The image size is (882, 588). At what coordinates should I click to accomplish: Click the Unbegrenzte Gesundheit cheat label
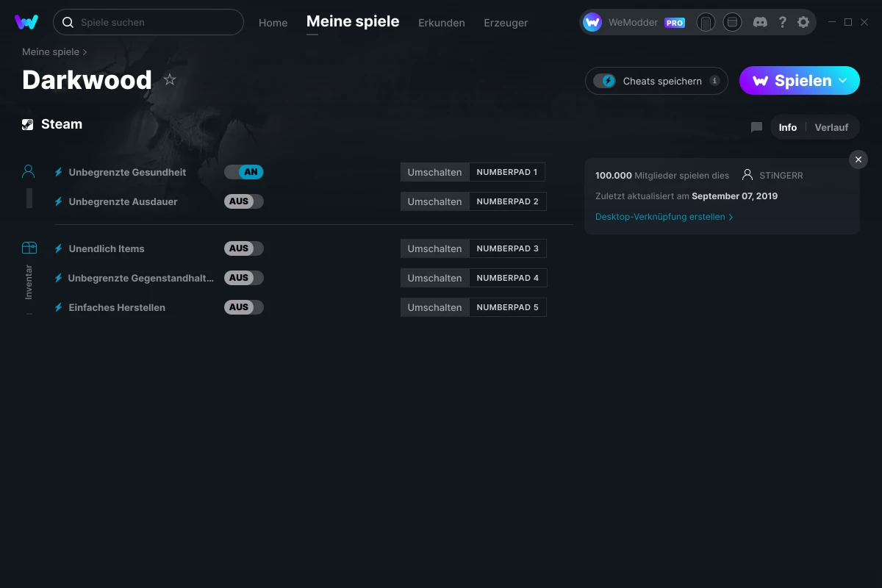[127, 172]
